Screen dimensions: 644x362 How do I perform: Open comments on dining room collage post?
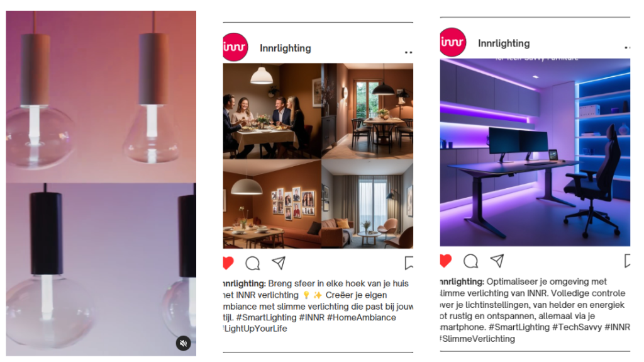point(253,263)
